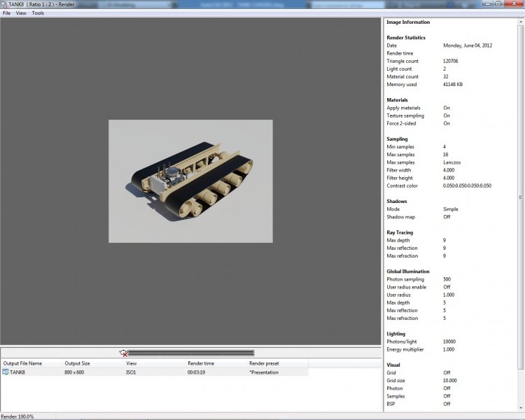
Task: Click the Render Statistics heading
Action: click(406, 38)
